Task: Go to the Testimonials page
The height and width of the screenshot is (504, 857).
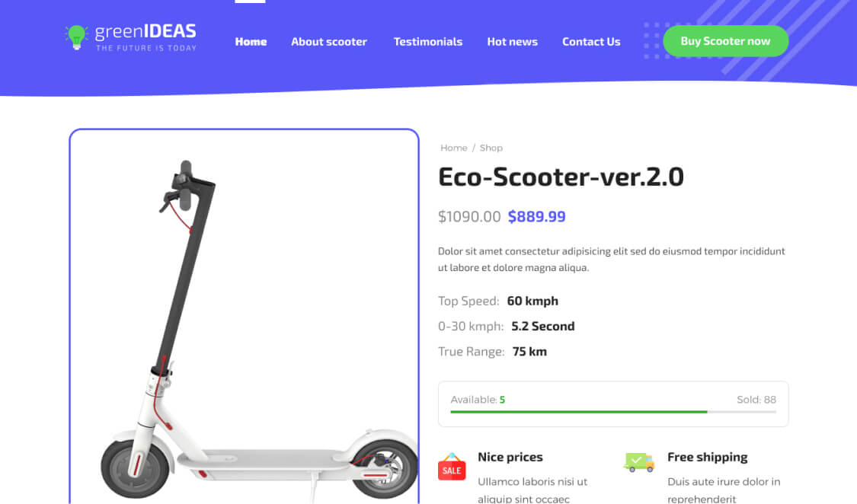Action: 428,42
